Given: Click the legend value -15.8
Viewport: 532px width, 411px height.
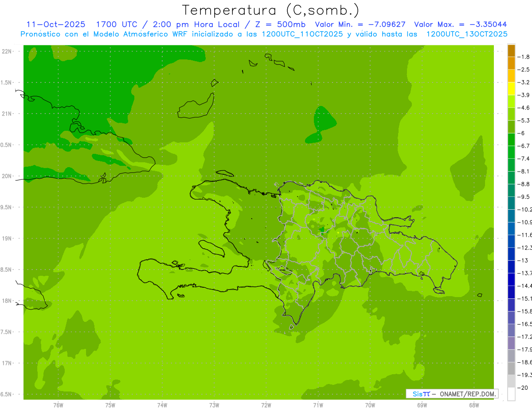Looking at the screenshot, I should pos(525,311).
